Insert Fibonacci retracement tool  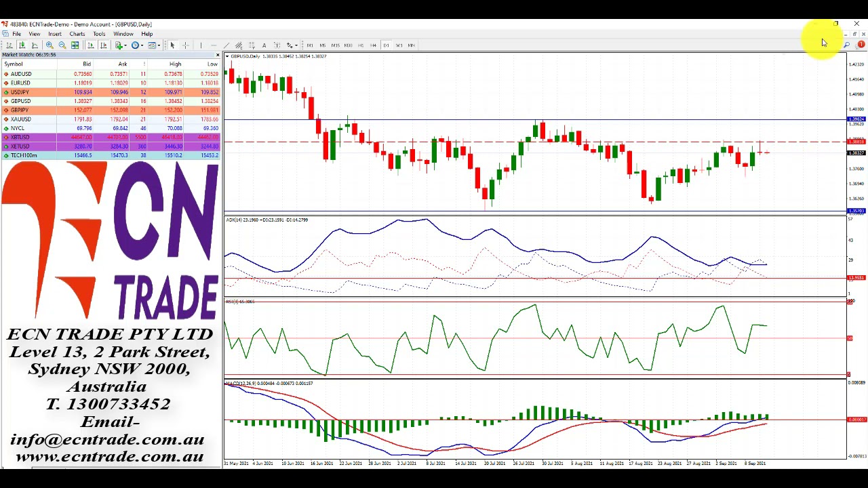coord(252,45)
